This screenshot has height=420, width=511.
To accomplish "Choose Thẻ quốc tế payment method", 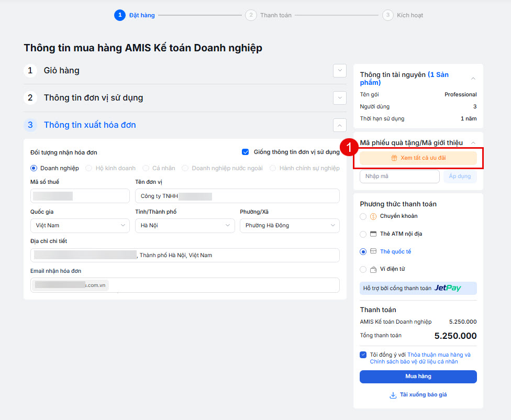I will (363, 252).
